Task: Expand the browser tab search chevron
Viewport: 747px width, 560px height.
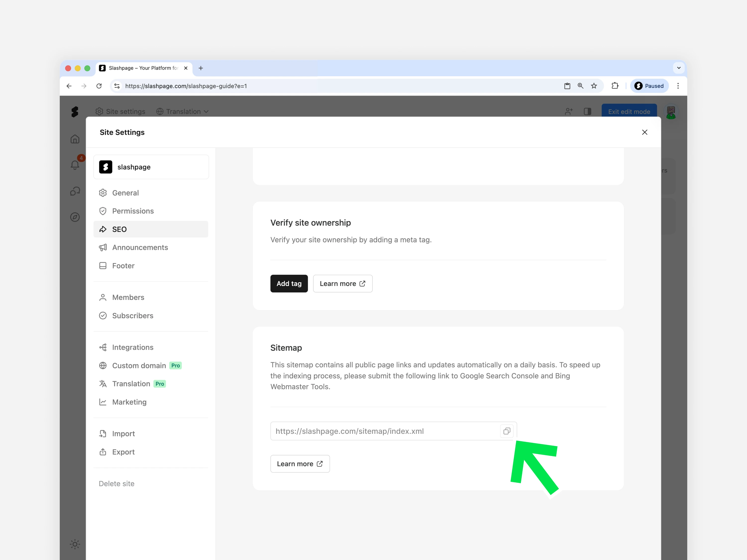Action: [679, 68]
